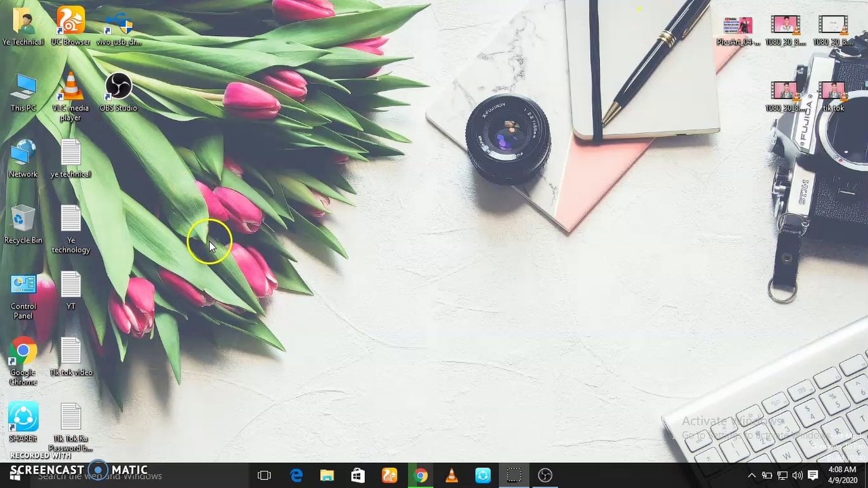Open the battery status tray icon
This screenshot has height=488, width=868.
(767, 476)
